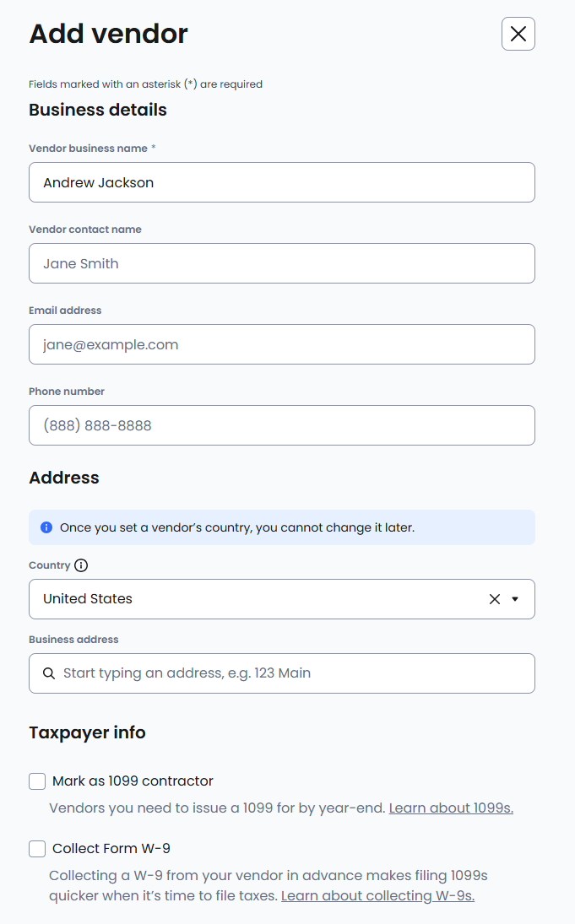
Task: Click the Vendor business name field
Action: tap(281, 182)
